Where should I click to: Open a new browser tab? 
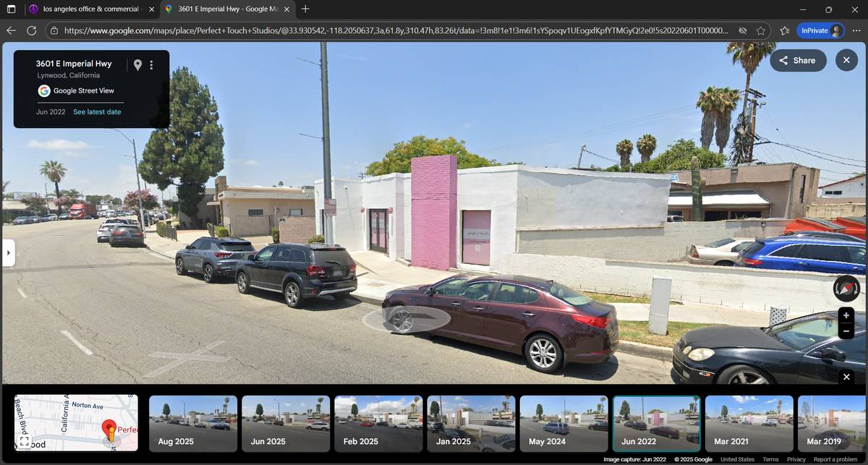305,9
